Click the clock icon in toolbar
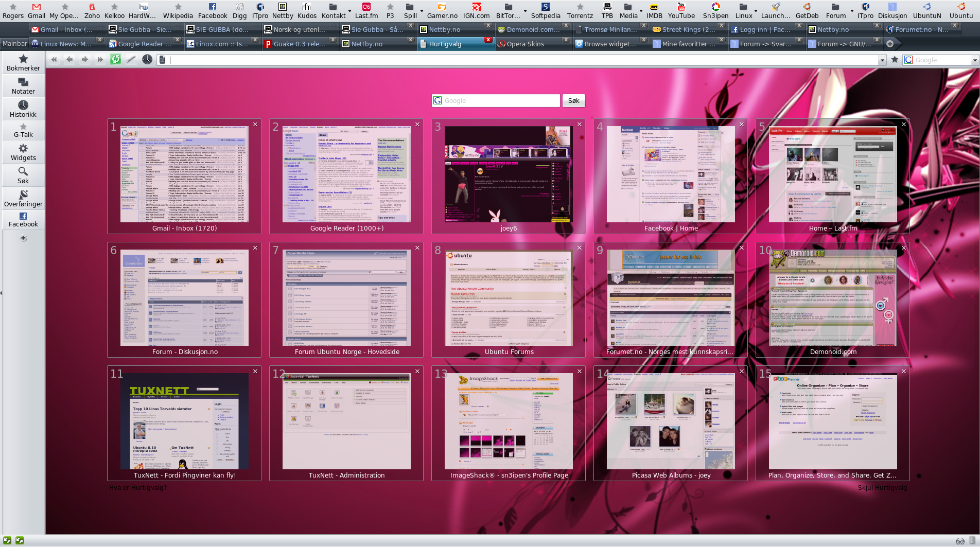The height and width of the screenshot is (547, 980). pos(147,60)
